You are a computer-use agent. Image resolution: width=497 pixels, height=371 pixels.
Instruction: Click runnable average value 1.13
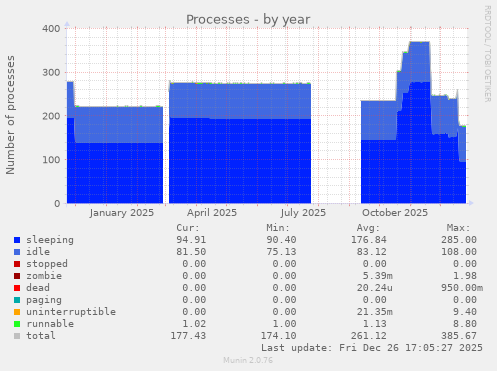(x=375, y=324)
